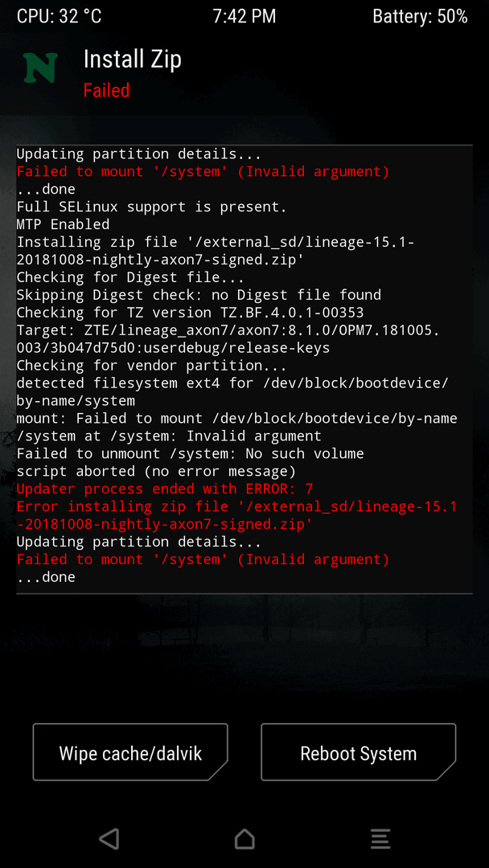Tap the home navigation icon
The height and width of the screenshot is (868, 489).
tap(244, 838)
